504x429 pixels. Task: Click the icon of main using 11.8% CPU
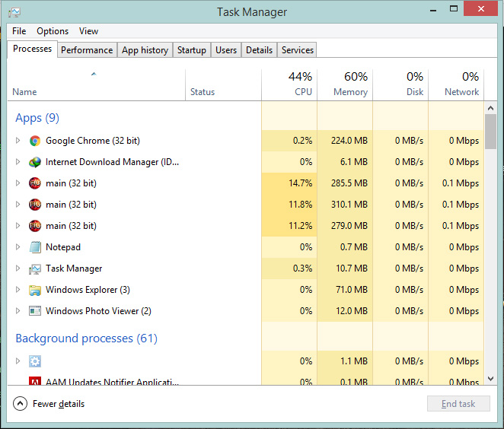pos(35,205)
